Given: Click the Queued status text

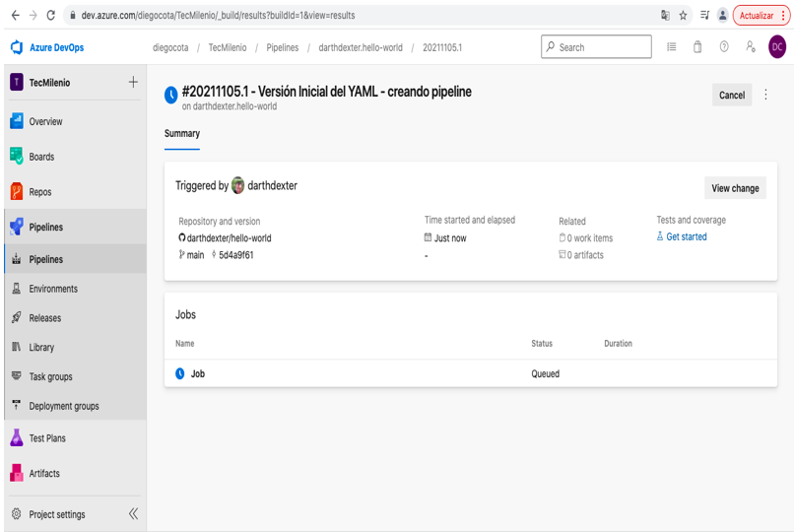Looking at the screenshot, I should click(546, 373).
